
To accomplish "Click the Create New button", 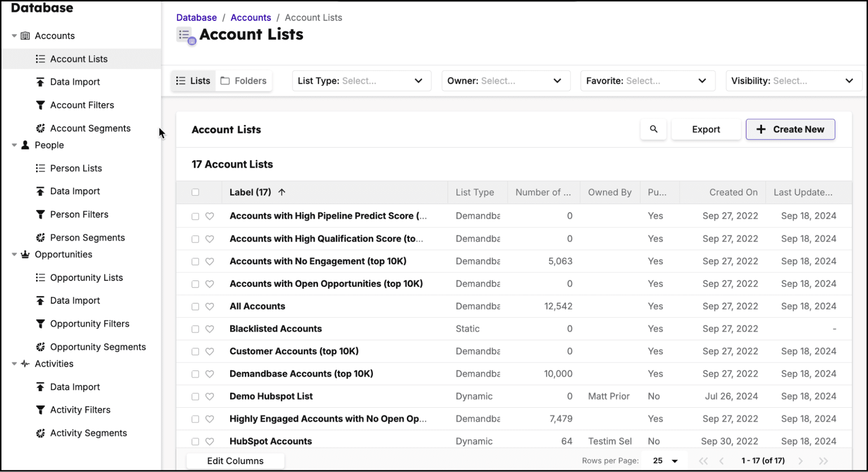I will (790, 129).
